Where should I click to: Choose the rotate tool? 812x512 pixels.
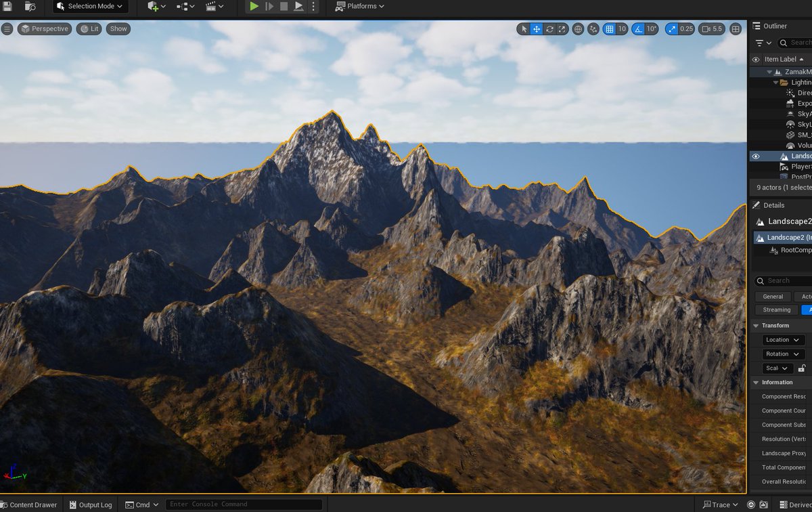[549, 29]
